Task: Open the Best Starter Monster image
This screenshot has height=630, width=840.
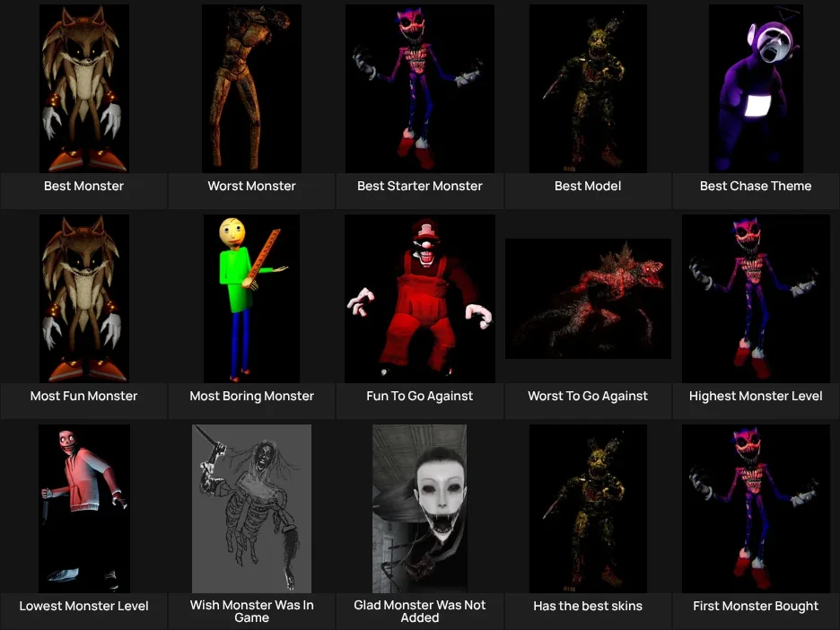Action: pyautogui.click(x=419, y=88)
